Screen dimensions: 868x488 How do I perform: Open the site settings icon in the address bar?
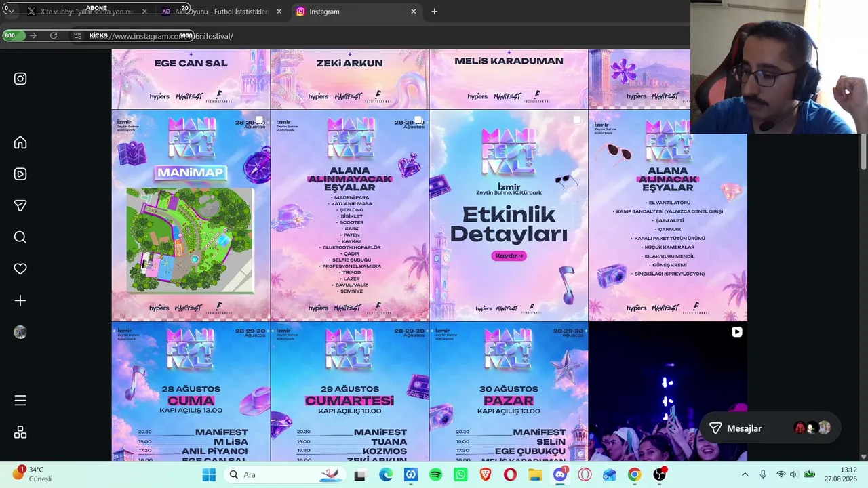pos(78,35)
